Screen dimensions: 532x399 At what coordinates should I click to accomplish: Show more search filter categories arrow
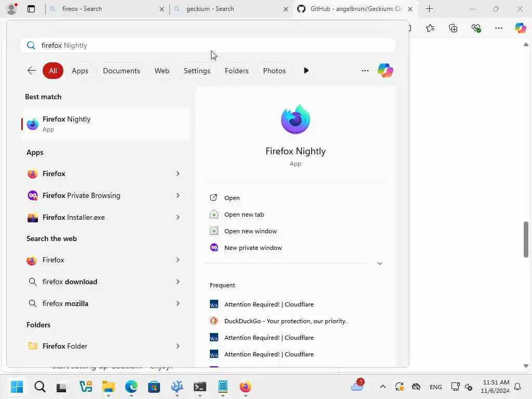[x=306, y=71]
